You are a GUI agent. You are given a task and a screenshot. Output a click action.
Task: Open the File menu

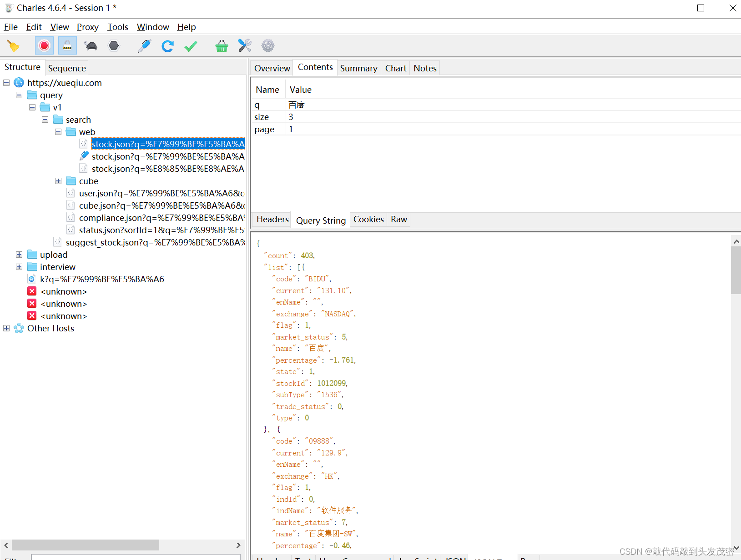click(10, 27)
